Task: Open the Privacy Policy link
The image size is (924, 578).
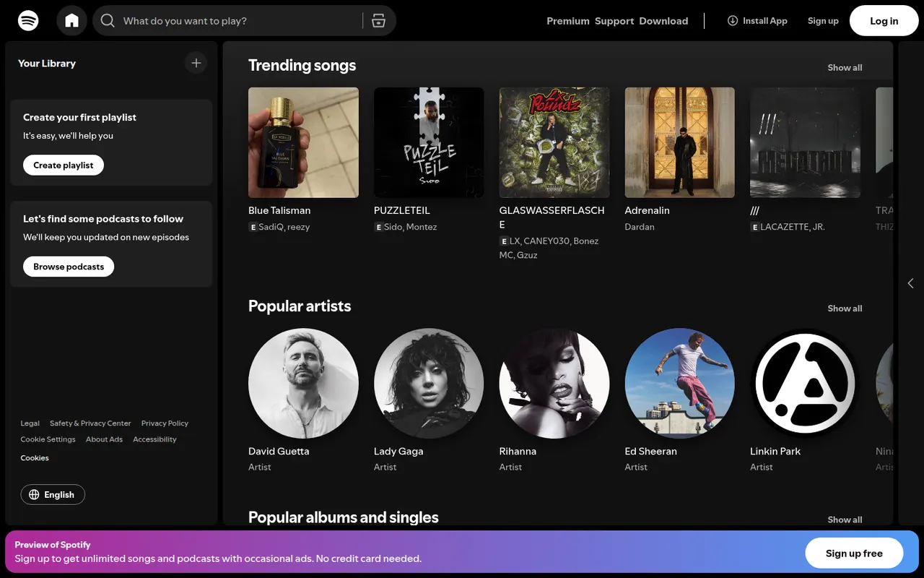Action: click(165, 423)
